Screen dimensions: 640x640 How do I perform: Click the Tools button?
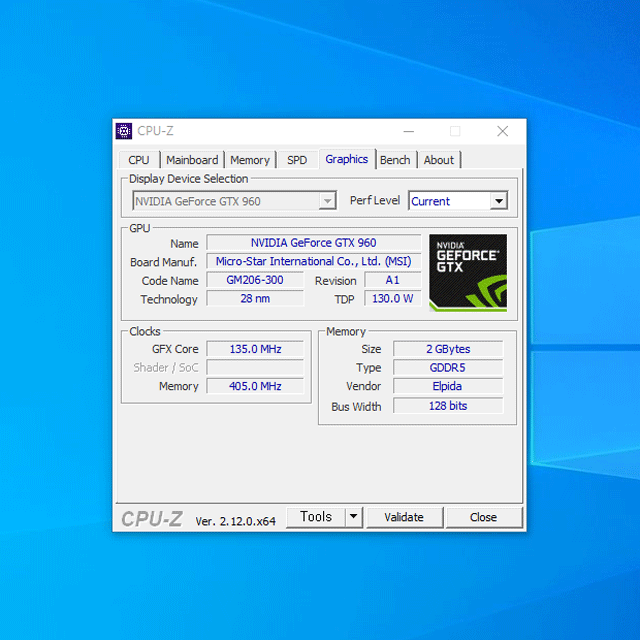coord(316,517)
